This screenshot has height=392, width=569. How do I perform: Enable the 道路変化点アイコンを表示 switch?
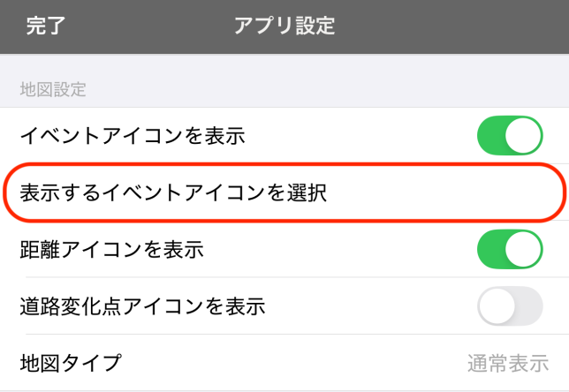coord(509,306)
